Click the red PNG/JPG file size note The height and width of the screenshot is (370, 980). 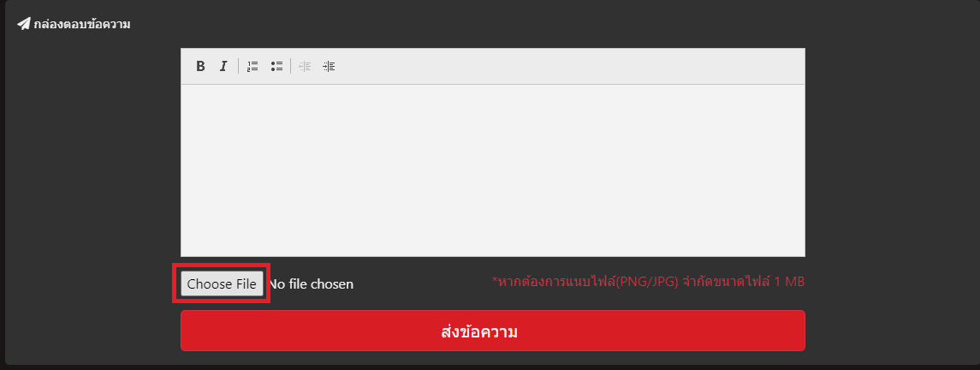[x=648, y=281]
